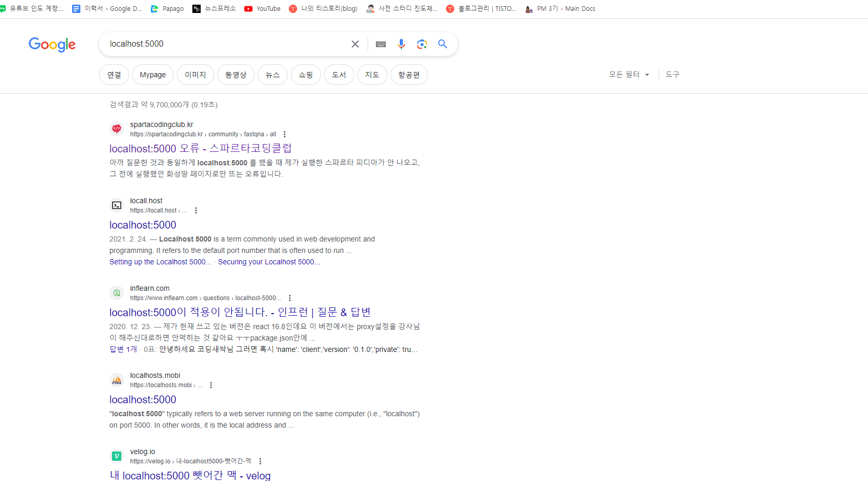Viewport: 868px width, 481px height.
Task: Select the Mypage filter chip
Action: click(153, 75)
